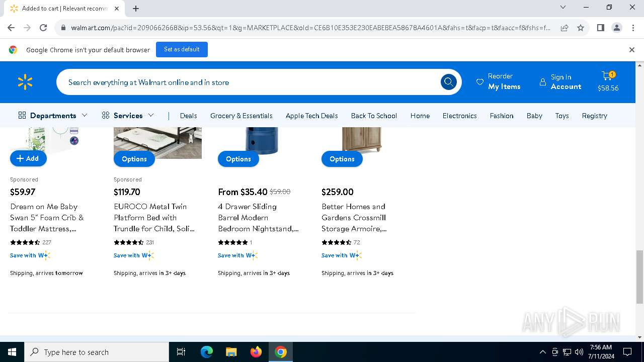Click the Chrome icon in the taskbar
This screenshot has height=362, width=644.
pos(281,352)
